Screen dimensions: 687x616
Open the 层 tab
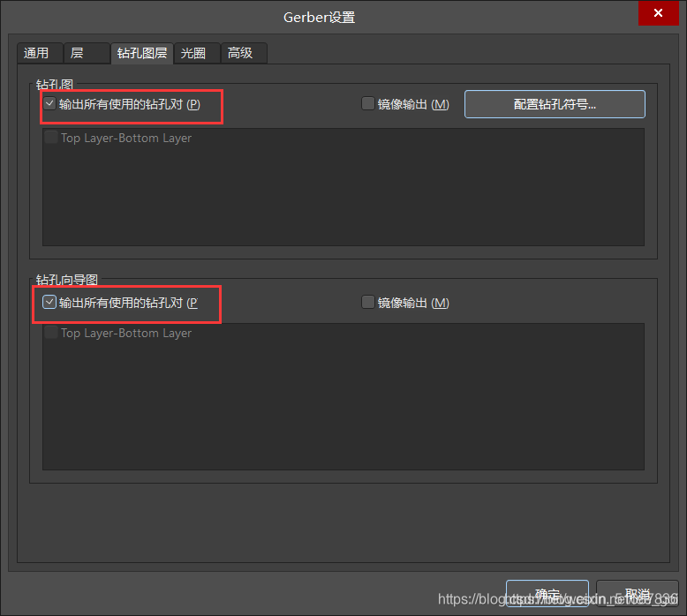pos(78,53)
